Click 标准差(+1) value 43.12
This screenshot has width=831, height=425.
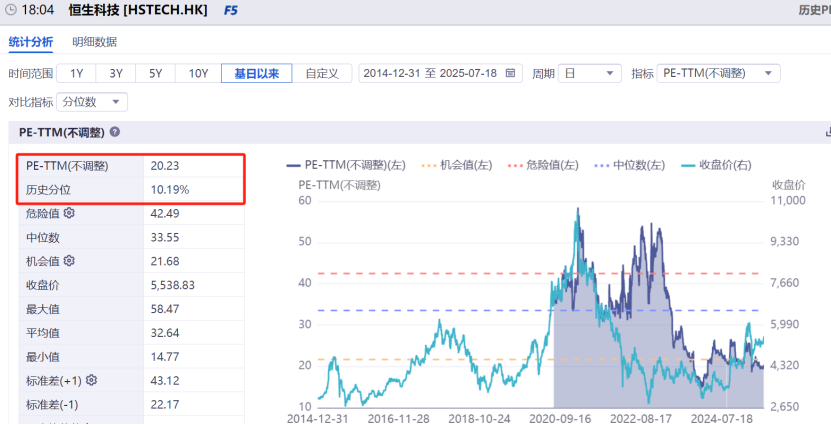(x=165, y=380)
